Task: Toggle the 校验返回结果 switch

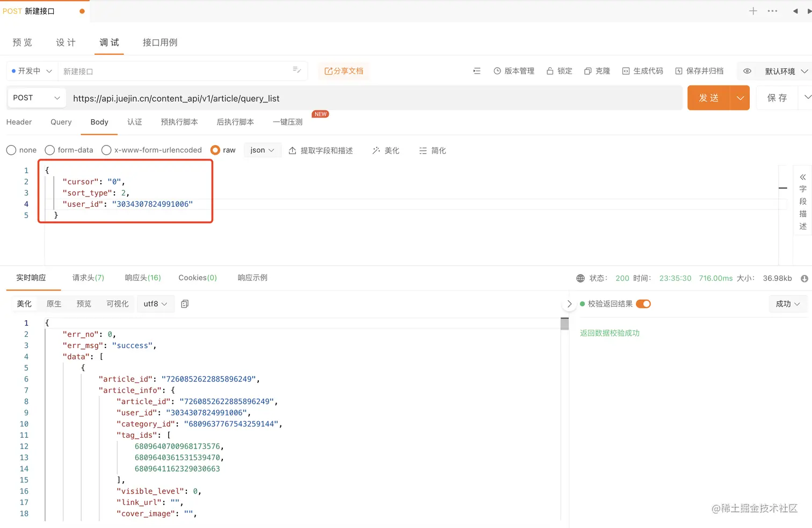Action: [x=643, y=304]
